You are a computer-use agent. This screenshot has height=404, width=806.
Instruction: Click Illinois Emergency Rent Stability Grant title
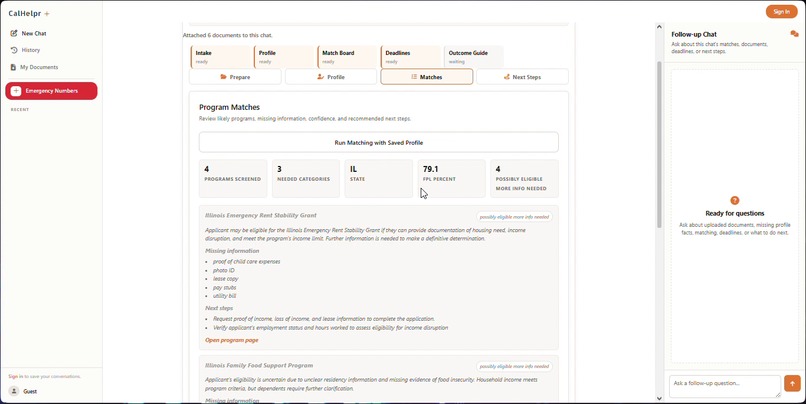point(261,215)
